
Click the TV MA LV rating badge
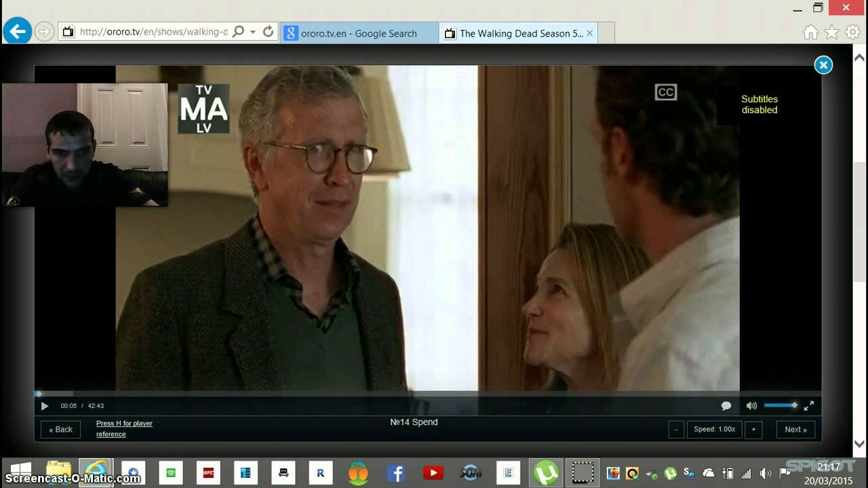[203, 108]
